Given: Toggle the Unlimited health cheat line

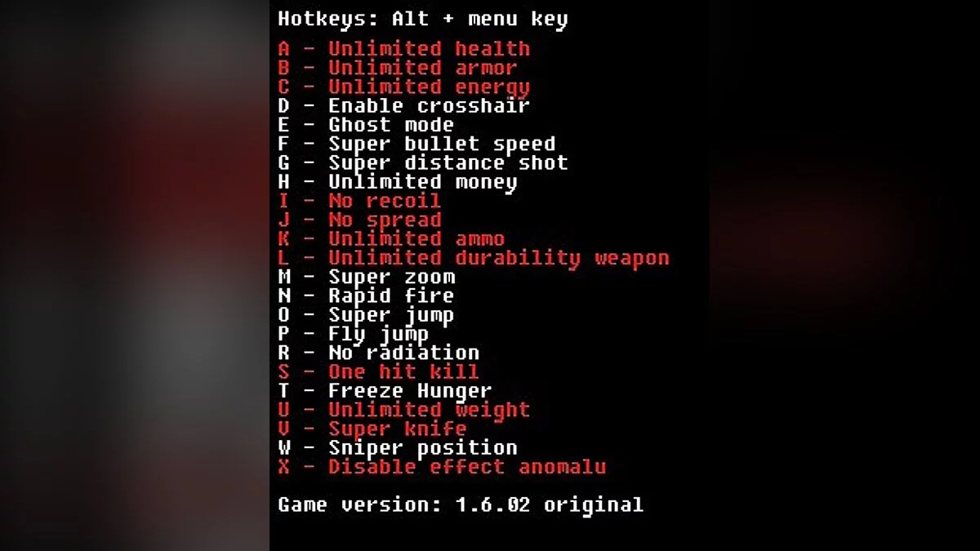Looking at the screenshot, I should pos(404,49).
